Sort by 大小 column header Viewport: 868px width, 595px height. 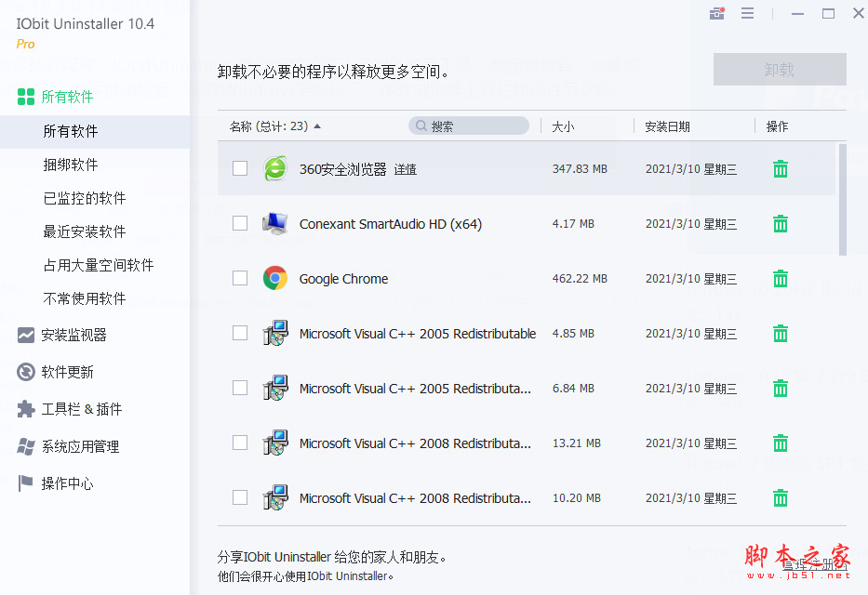tap(563, 126)
